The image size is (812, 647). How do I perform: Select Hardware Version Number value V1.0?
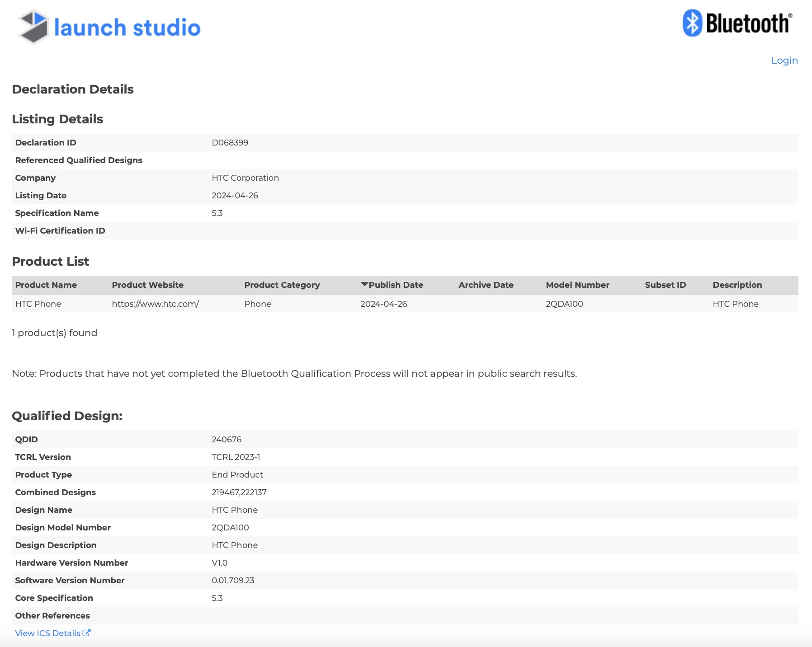(220, 563)
